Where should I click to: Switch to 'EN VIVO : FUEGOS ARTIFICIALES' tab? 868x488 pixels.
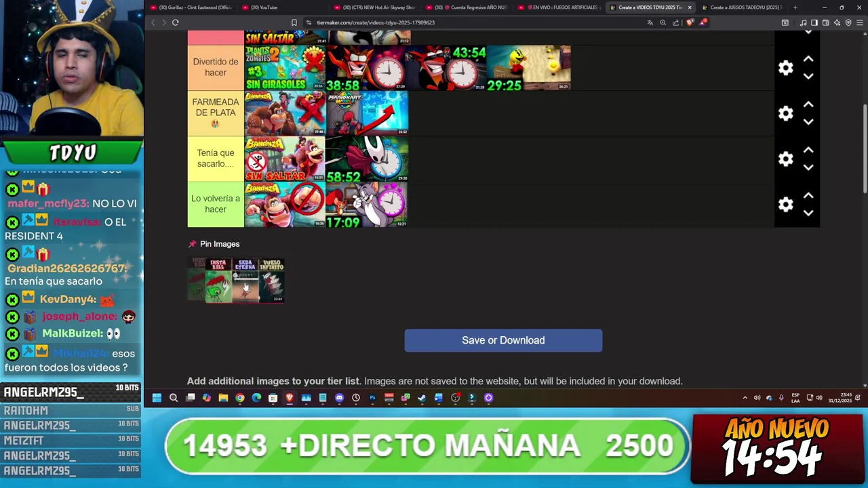pos(559,7)
